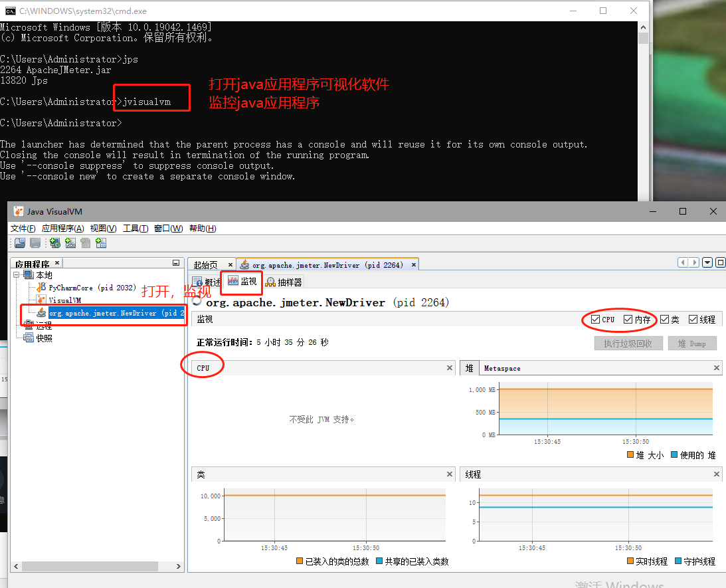
Task: Click the 快照 snapshots node icon
Action: (x=29, y=338)
